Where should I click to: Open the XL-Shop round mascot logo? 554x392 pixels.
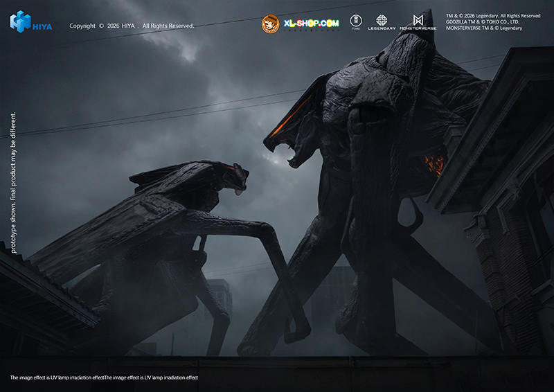coord(270,24)
